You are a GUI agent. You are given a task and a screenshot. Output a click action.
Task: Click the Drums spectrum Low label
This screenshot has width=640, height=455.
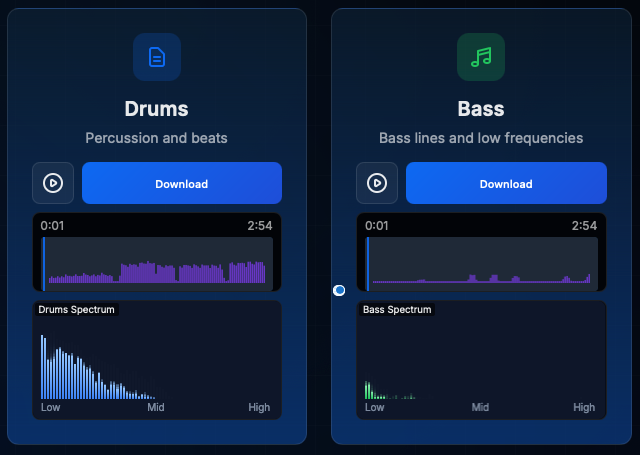pyautogui.click(x=51, y=407)
